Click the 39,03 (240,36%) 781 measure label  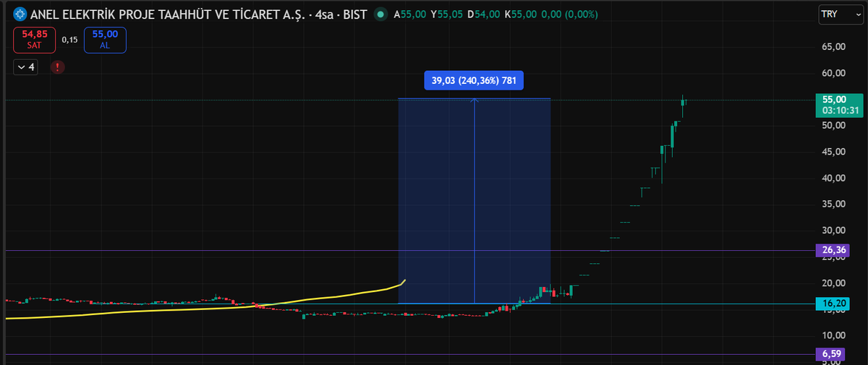[474, 80]
